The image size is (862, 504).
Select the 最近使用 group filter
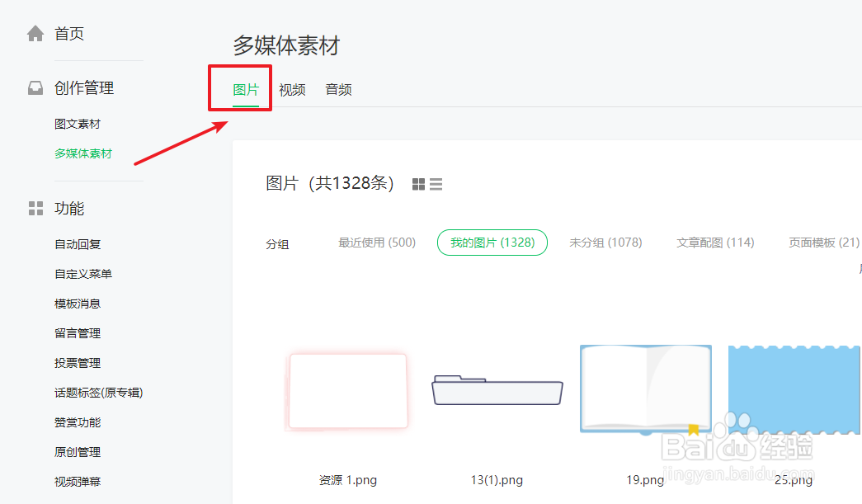[x=377, y=243]
